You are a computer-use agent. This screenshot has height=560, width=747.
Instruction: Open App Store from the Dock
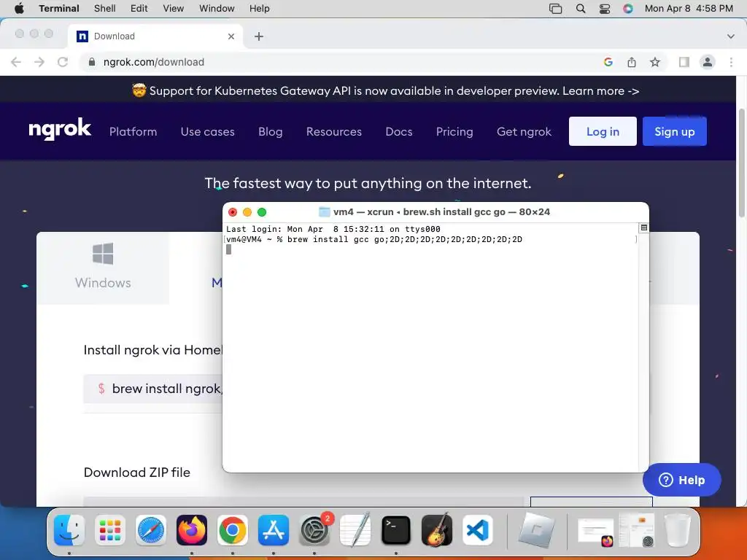274,530
